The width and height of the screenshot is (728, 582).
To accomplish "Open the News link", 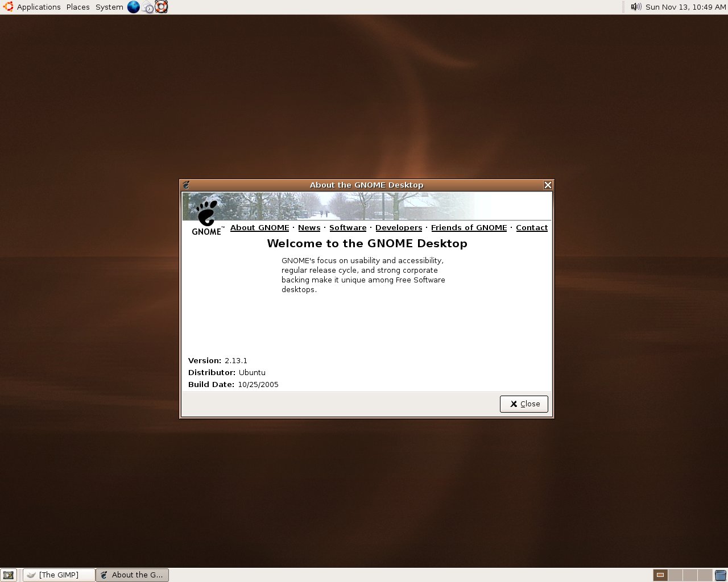I will pos(309,227).
